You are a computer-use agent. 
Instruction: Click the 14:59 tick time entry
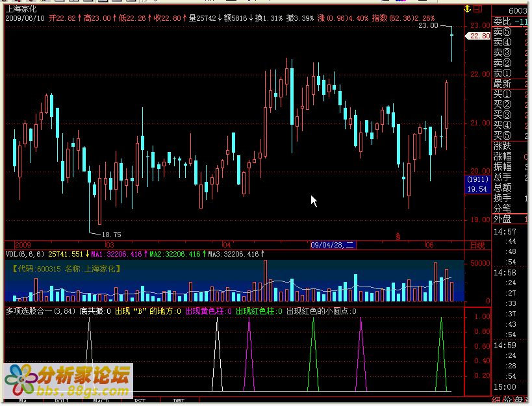coord(505,346)
